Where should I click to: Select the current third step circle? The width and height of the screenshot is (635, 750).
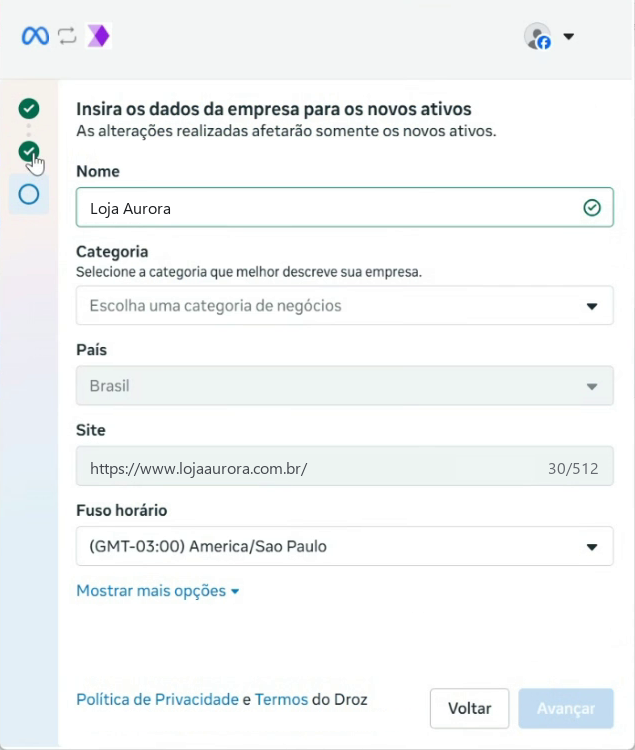point(29,194)
